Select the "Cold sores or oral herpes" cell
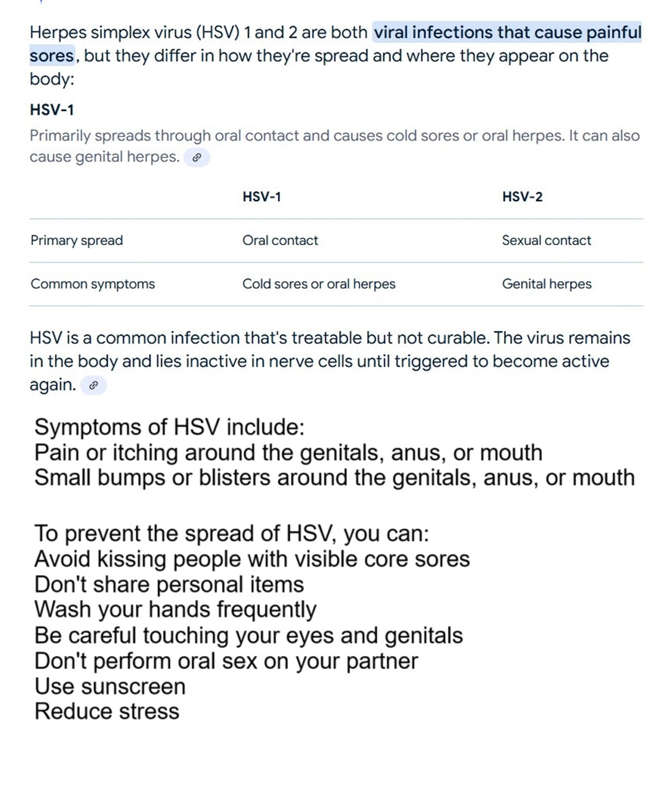672x786 pixels. click(319, 284)
